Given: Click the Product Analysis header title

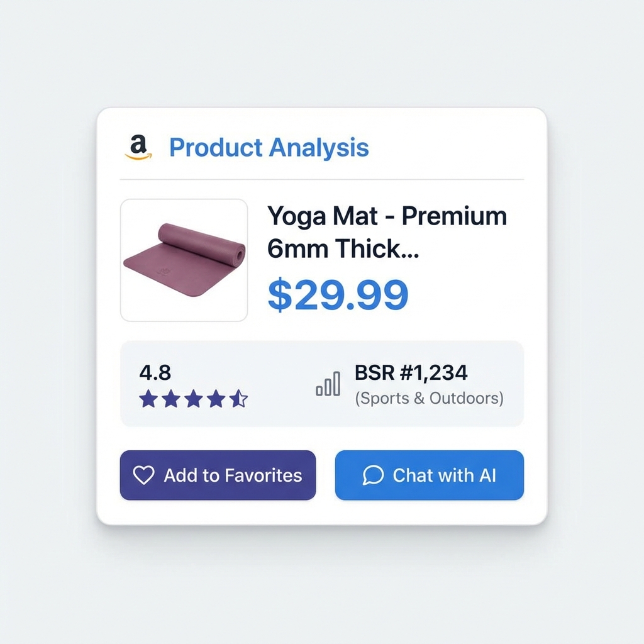Looking at the screenshot, I should point(269,147).
